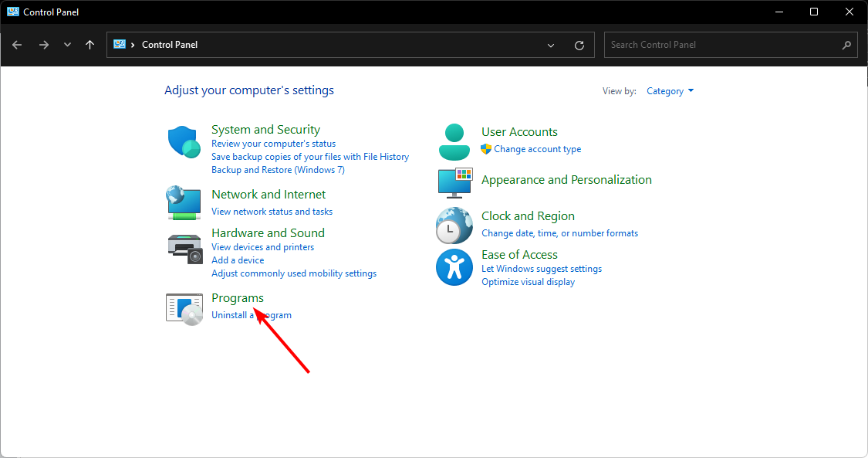Screen dimensions: 868x458
Task: Open View network status and tasks
Action: click(x=272, y=212)
